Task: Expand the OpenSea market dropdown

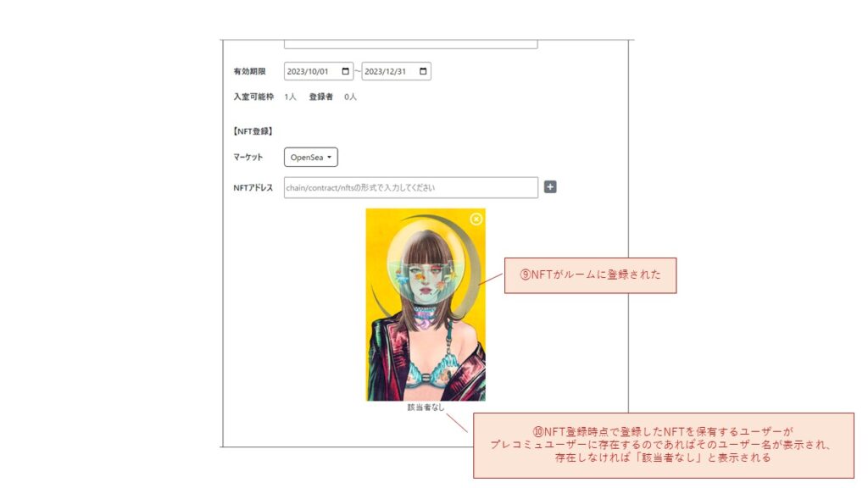Action: [310, 157]
